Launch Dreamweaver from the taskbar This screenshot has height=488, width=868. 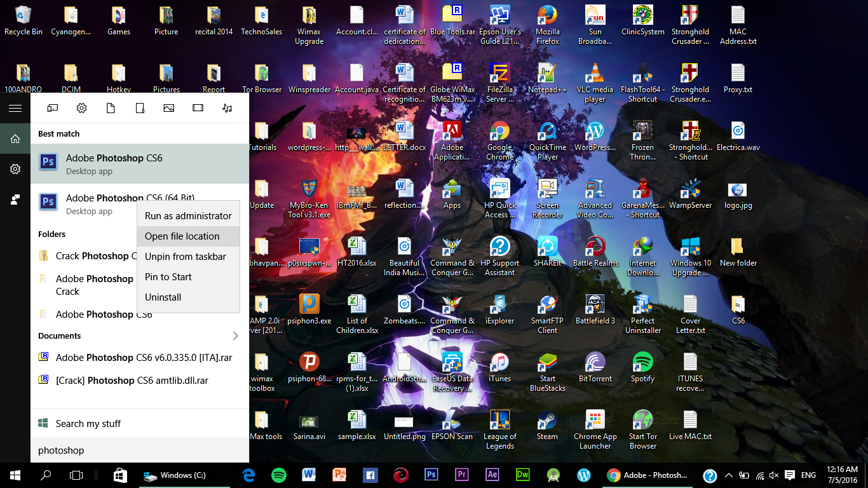click(x=523, y=475)
